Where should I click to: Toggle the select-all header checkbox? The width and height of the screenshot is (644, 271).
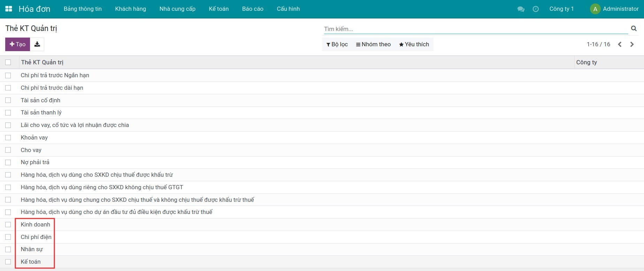point(8,62)
